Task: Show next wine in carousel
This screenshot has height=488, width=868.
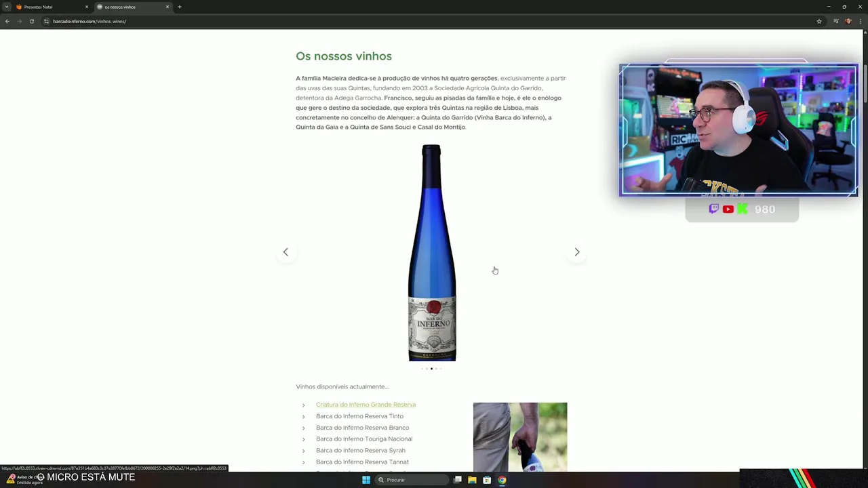Action: (x=577, y=252)
